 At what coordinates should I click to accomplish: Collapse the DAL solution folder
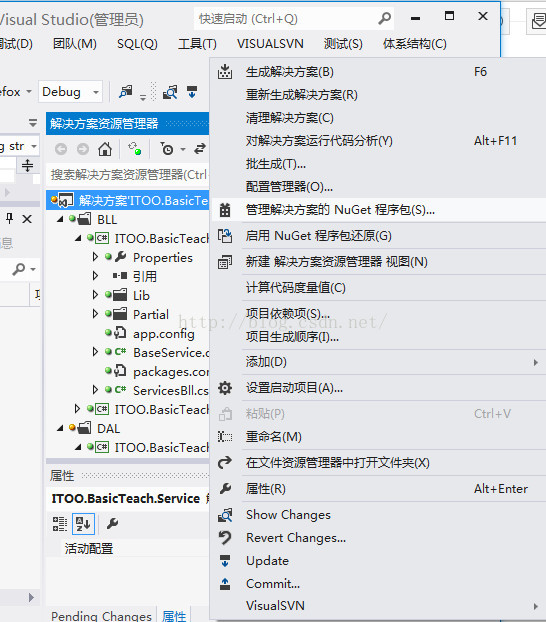coord(60,428)
